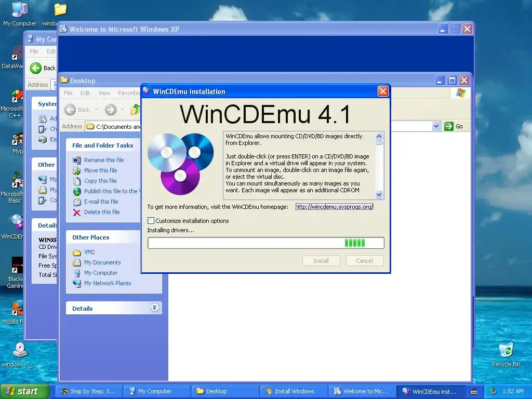Select Copy this file link
Image resolution: width=532 pixels, height=399 pixels.
(100, 181)
